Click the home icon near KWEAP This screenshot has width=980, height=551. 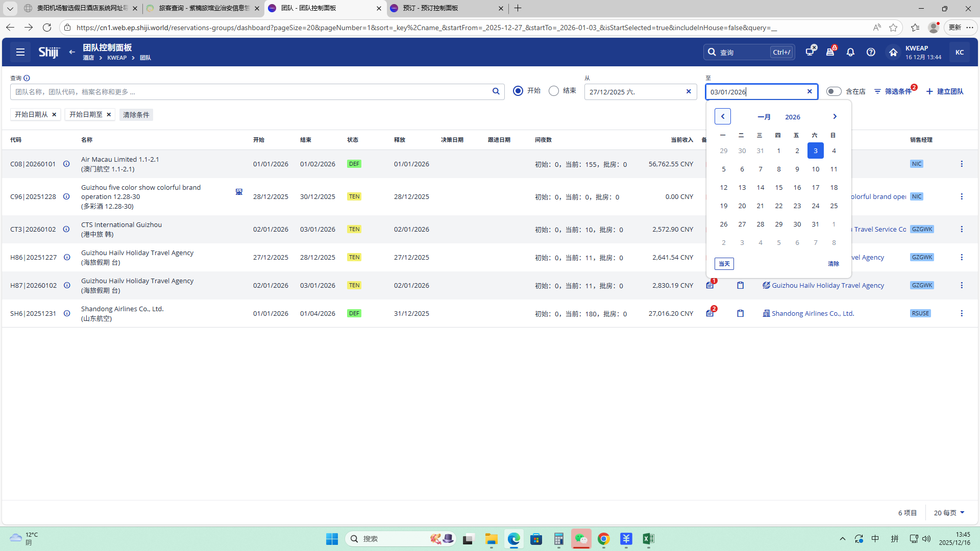coord(893,52)
